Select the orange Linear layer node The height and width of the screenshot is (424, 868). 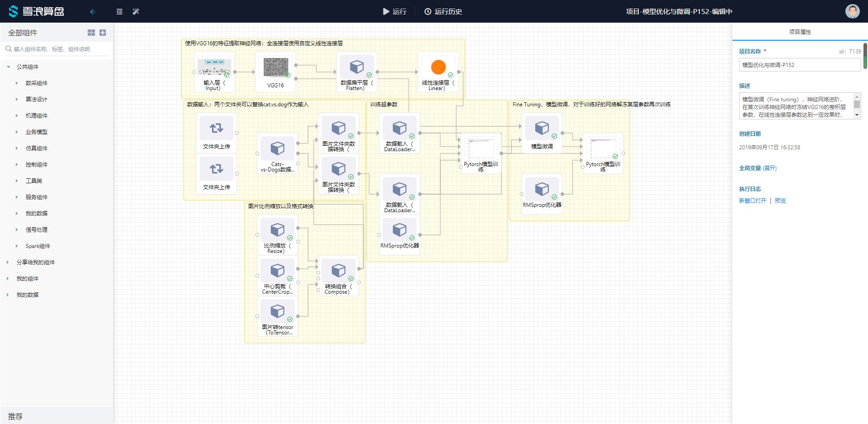(438, 67)
